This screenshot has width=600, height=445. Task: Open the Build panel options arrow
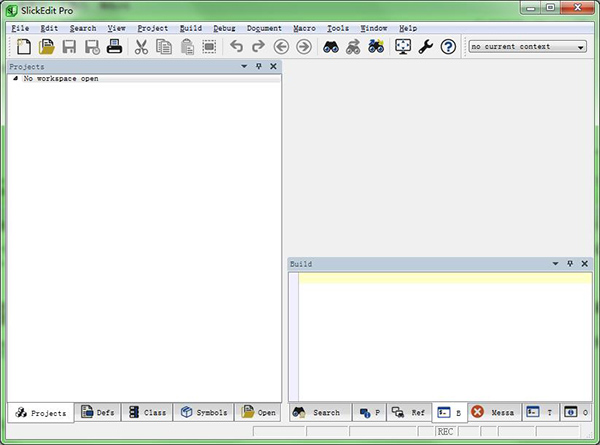(556, 264)
